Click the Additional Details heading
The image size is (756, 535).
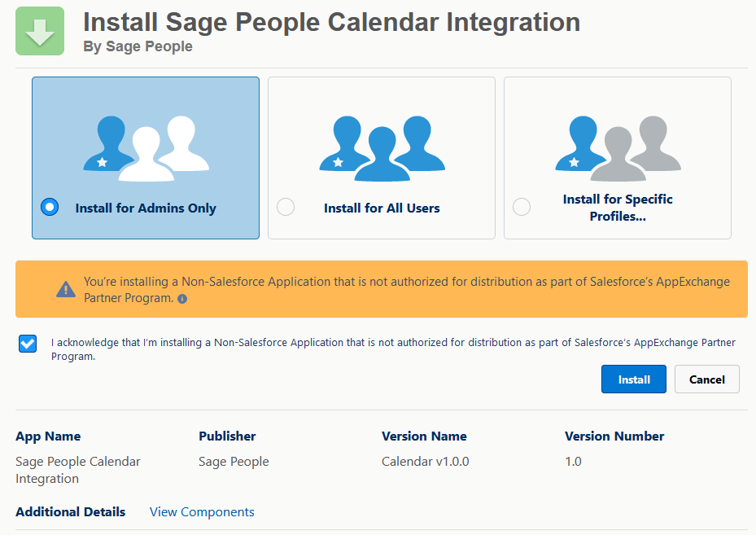coord(70,512)
